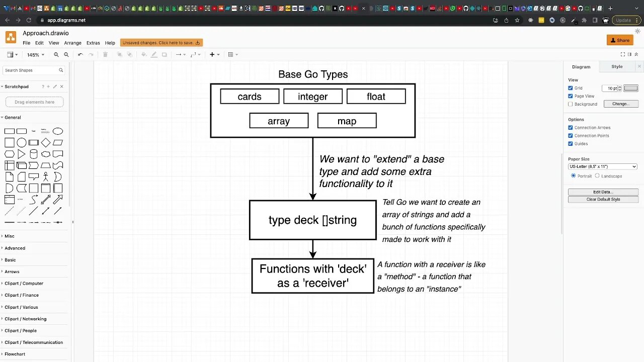Switch to the Style tab

(617, 66)
